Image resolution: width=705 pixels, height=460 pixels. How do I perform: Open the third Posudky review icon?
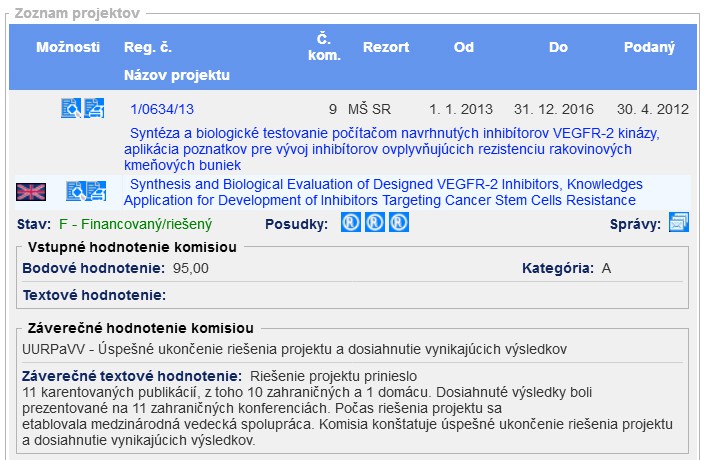399,222
